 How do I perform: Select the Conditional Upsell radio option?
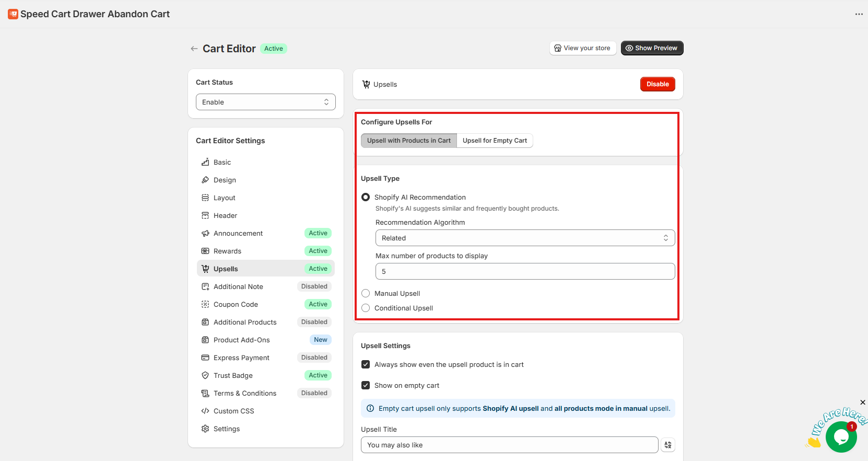(366, 308)
